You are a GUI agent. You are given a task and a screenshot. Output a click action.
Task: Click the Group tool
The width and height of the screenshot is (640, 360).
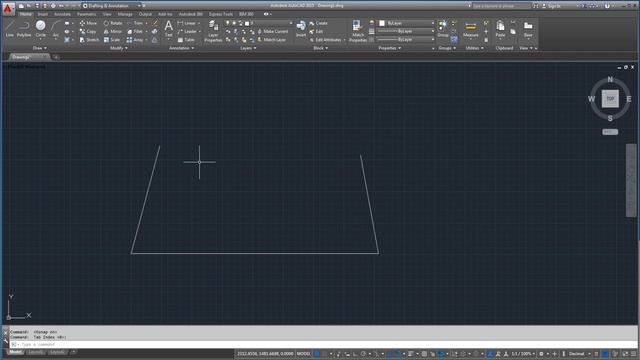coord(443,29)
